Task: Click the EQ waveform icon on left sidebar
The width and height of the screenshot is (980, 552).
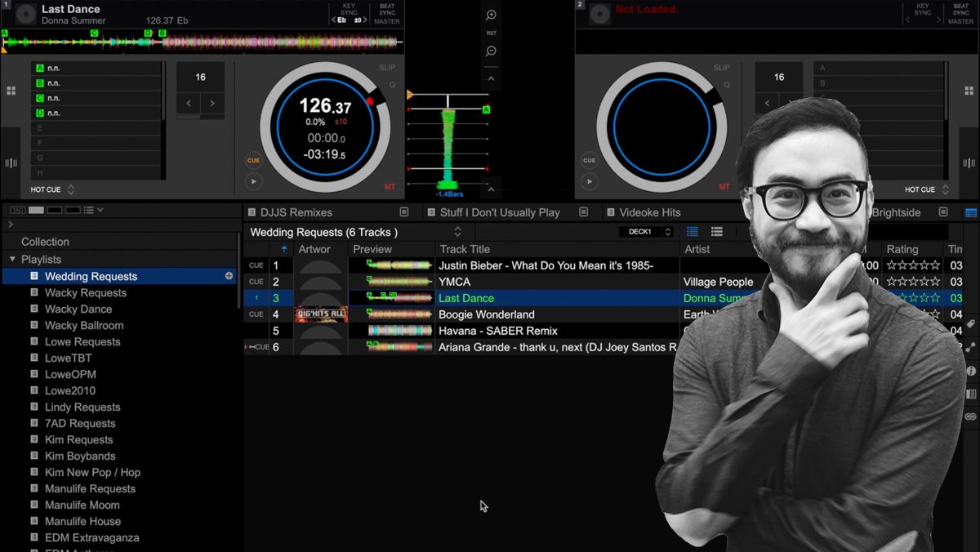Action: pyautogui.click(x=11, y=162)
